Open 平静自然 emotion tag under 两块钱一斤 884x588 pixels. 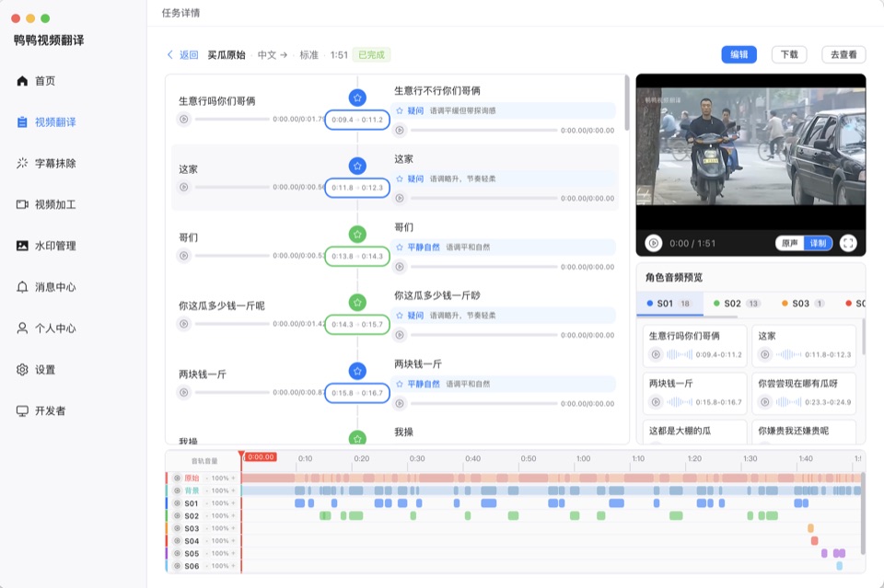[x=424, y=384]
